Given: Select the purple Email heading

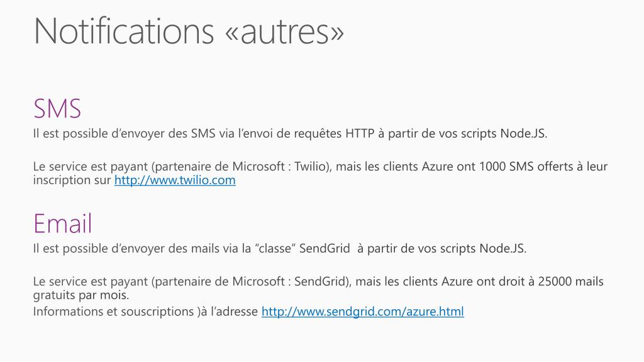Looking at the screenshot, I should coord(62,224).
